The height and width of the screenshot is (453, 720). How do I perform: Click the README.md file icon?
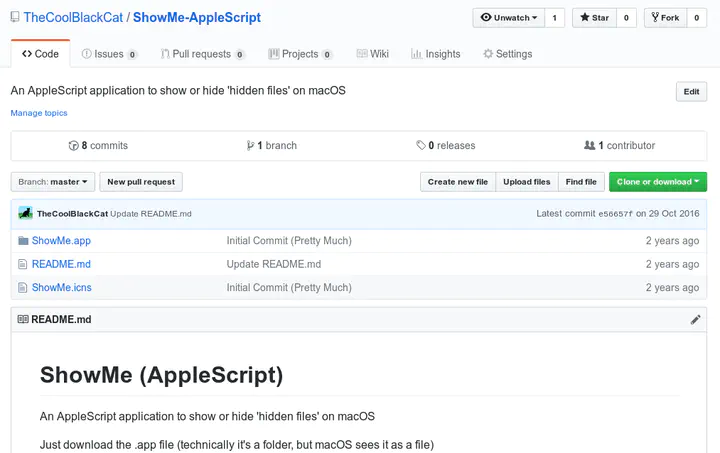point(23,264)
